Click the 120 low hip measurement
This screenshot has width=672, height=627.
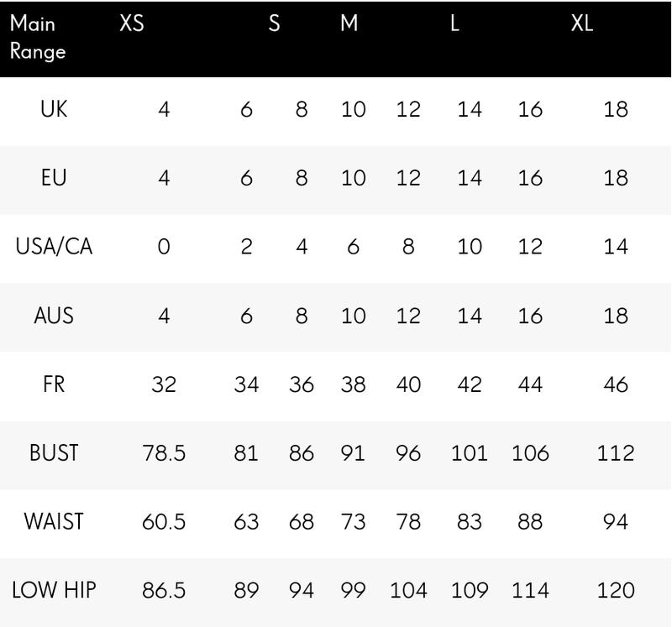[x=616, y=590]
